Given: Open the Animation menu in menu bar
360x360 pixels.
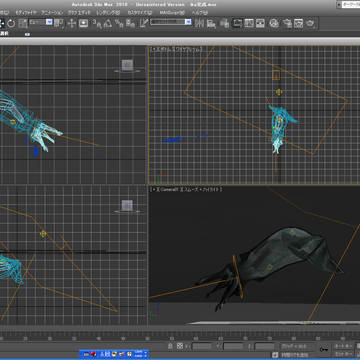Looking at the screenshot, I should click(52, 12).
